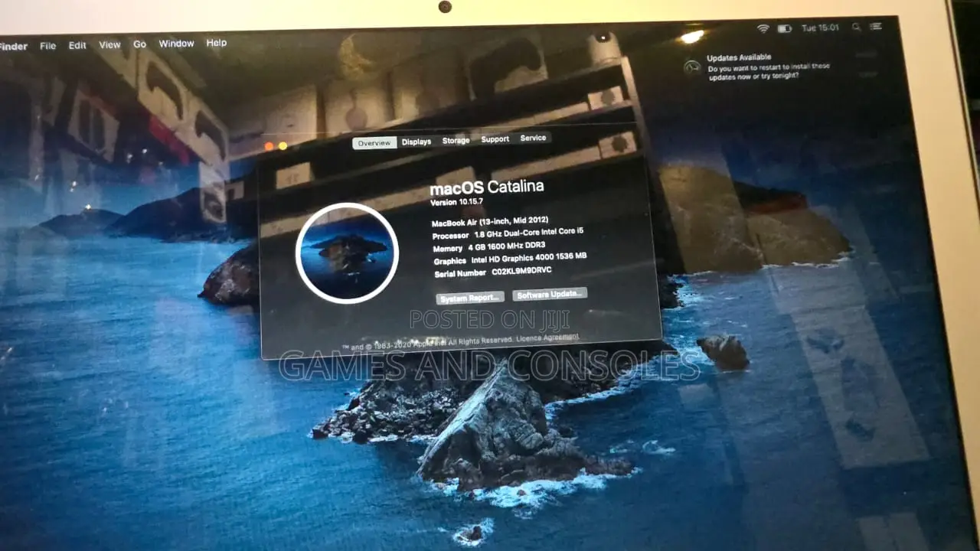Open the File menu
Screen dimensions: 980x551
point(47,46)
